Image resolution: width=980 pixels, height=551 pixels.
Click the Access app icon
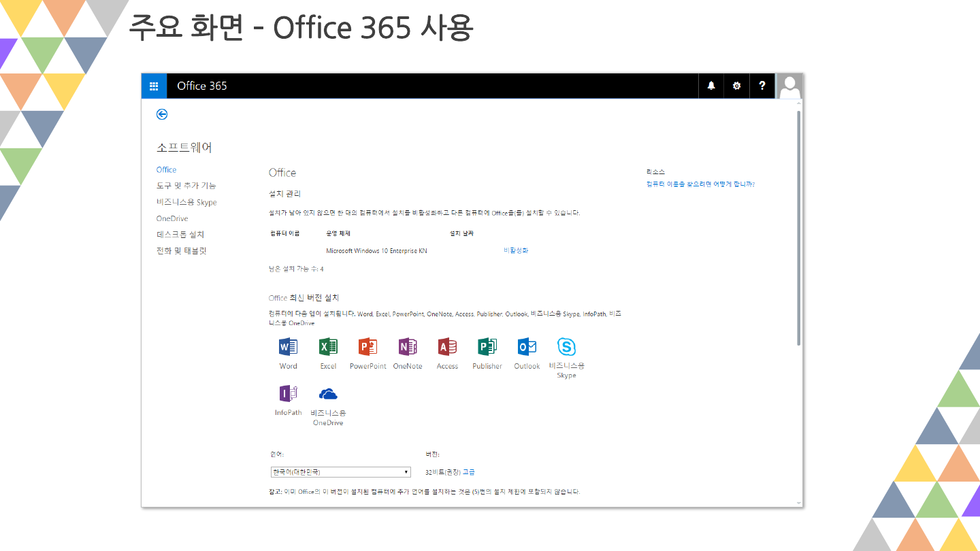coord(447,347)
